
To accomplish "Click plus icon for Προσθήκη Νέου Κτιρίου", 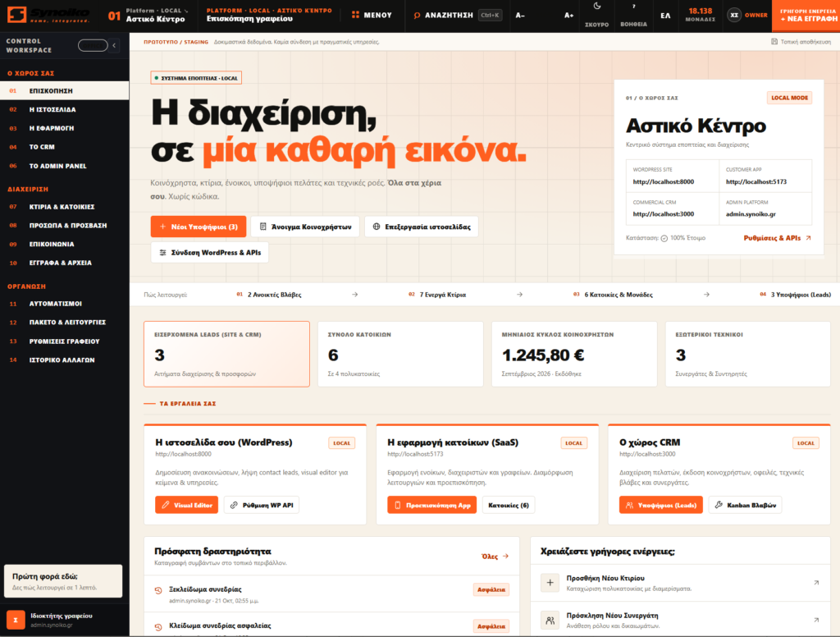I will pyautogui.click(x=550, y=583).
